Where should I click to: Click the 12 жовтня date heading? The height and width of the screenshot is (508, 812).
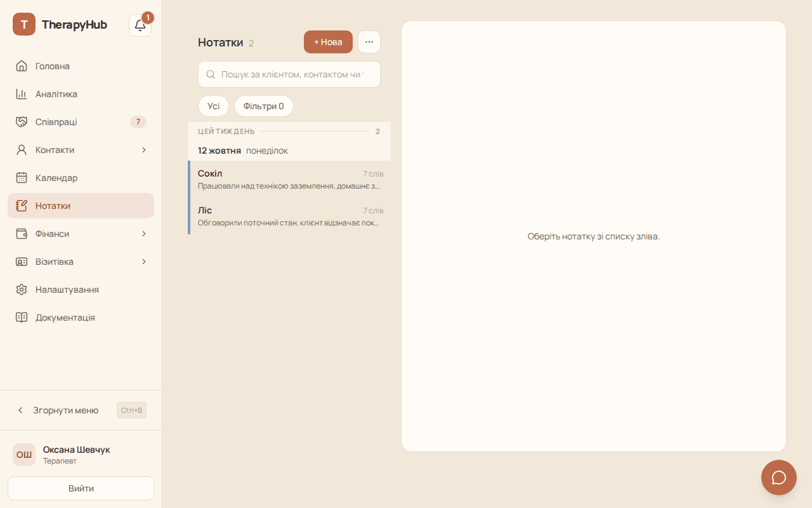click(219, 150)
